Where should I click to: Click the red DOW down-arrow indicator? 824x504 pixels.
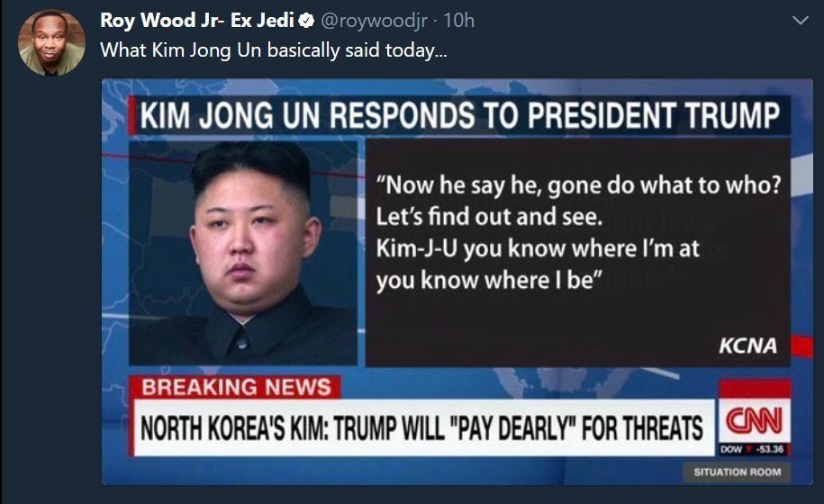click(x=749, y=449)
